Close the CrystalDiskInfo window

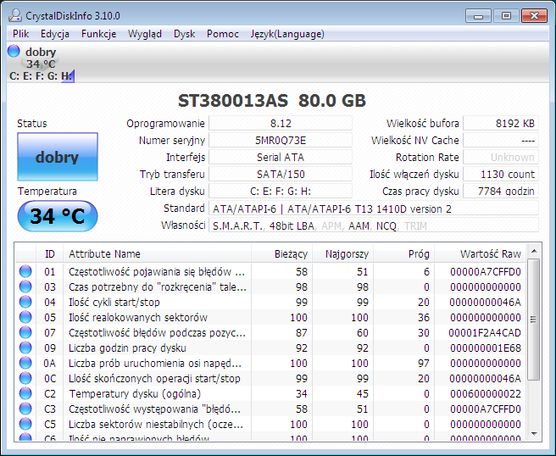[x=534, y=16]
